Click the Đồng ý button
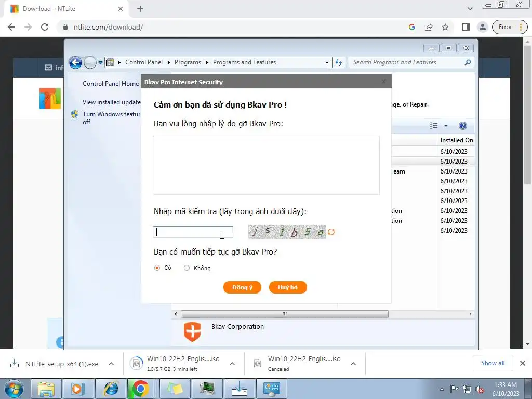This screenshot has width=532, height=399. pyautogui.click(x=242, y=287)
